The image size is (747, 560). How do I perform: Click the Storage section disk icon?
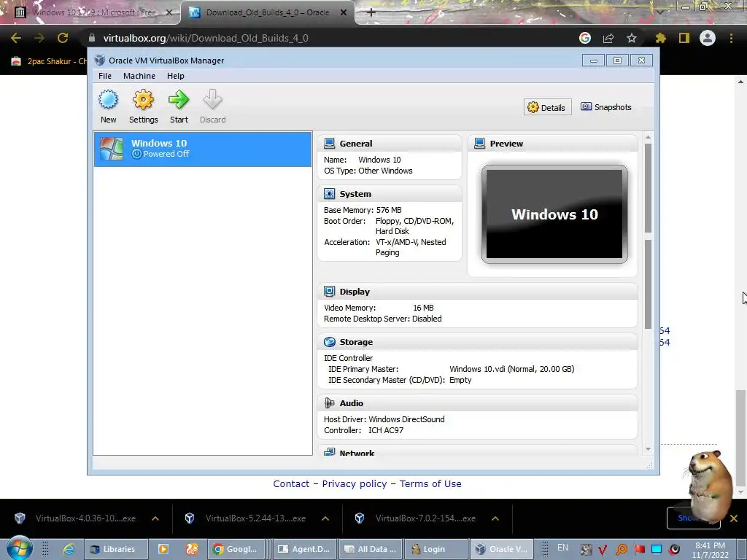[329, 342]
